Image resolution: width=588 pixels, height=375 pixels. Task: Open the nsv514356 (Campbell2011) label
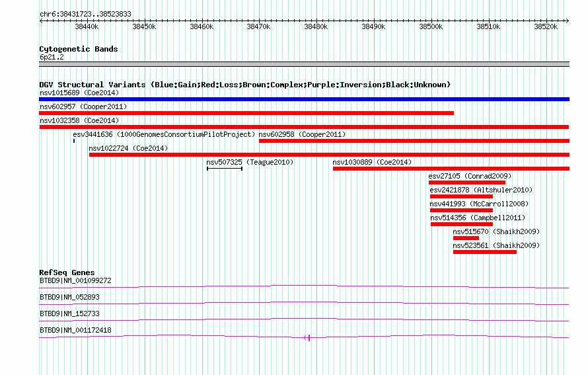pyautogui.click(x=478, y=218)
